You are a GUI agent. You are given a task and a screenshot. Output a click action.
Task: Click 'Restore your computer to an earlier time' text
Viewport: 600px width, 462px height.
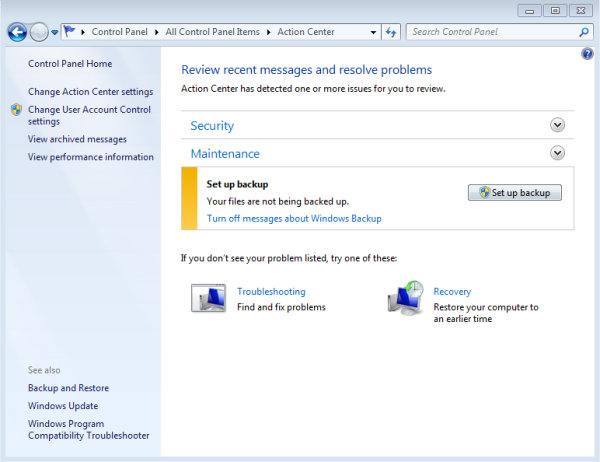click(x=486, y=313)
